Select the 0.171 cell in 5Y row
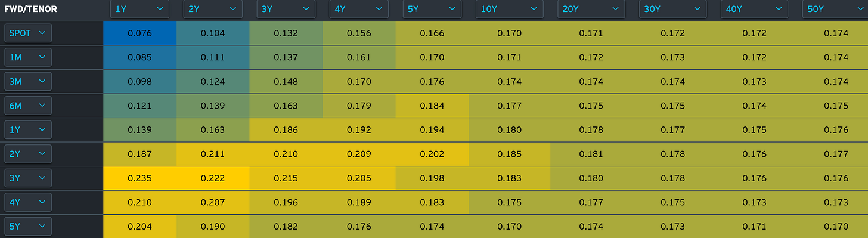This screenshot has height=238, width=868. 754,227
